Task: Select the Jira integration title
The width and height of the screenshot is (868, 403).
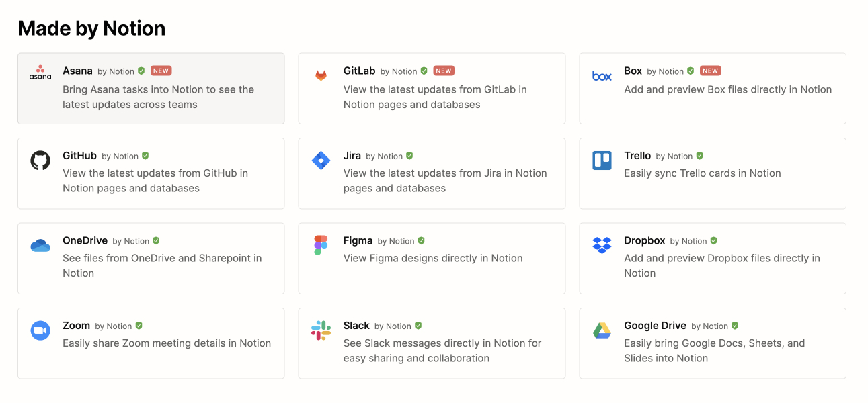Action: (352, 156)
